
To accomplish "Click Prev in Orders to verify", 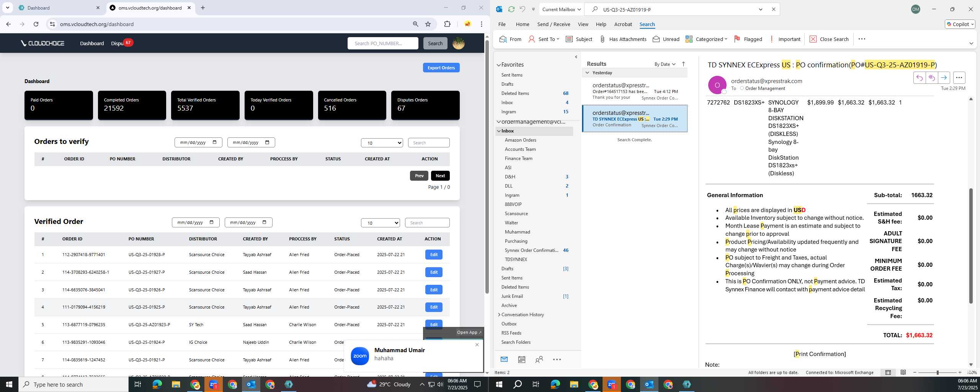I will (x=419, y=176).
